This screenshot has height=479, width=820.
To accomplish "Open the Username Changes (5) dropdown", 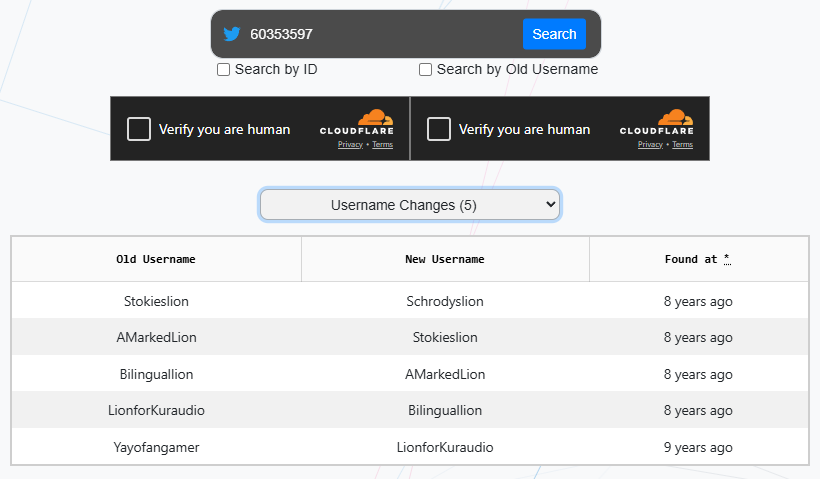I will coord(410,205).
